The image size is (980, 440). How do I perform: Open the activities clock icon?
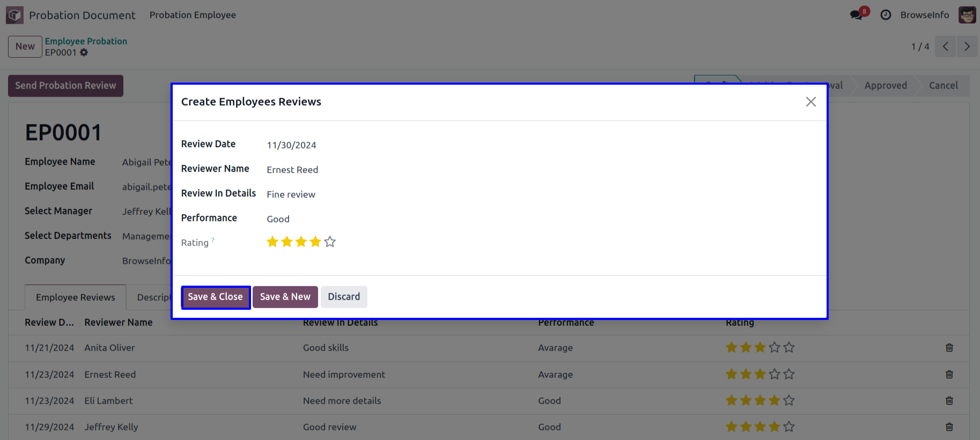pyautogui.click(x=886, y=15)
